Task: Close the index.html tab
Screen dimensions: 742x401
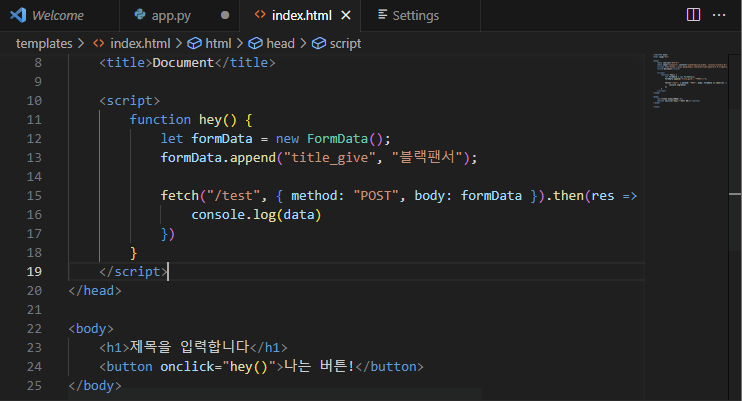Action: pyautogui.click(x=346, y=16)
